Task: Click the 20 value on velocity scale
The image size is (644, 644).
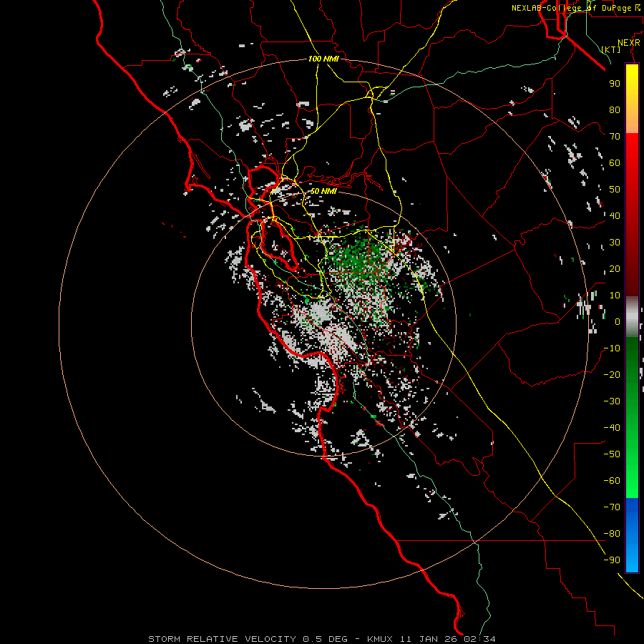Action: point(615,268)
